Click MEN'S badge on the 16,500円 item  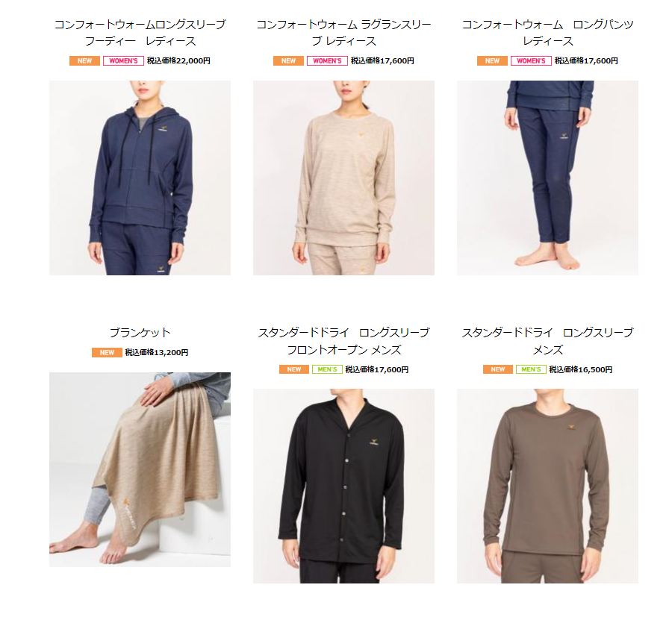tap(531, 369)
